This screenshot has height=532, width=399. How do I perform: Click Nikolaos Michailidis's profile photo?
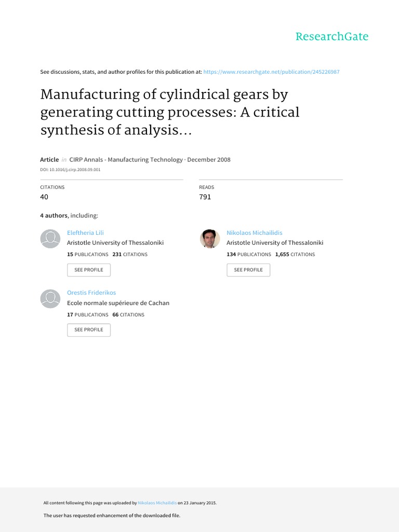pyautogui.click(x=210, y=238)
